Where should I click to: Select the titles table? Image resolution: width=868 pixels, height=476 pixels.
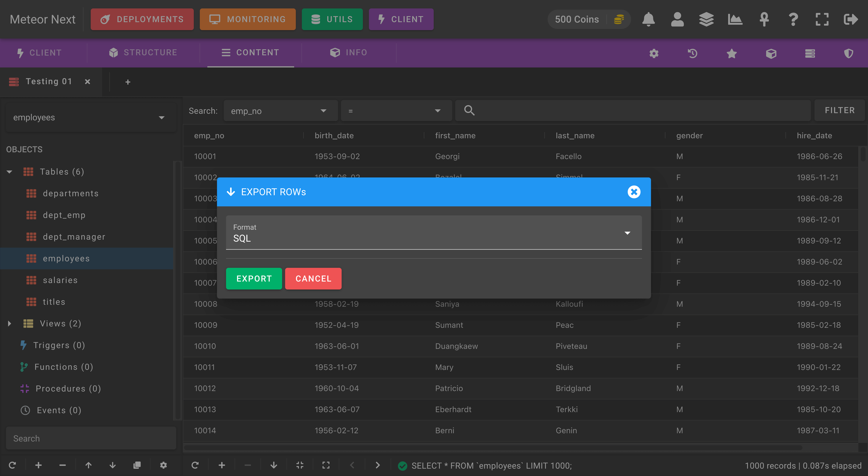click(54, 302)
